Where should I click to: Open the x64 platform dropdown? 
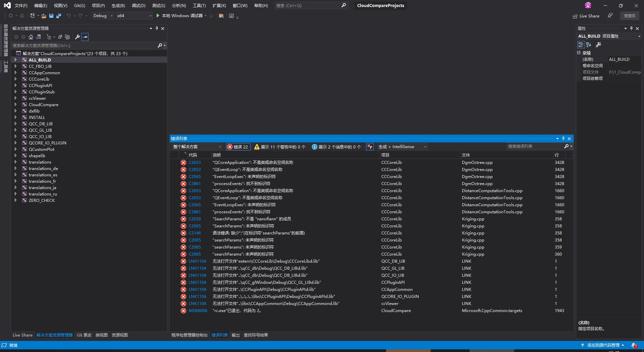pos(135,16)
